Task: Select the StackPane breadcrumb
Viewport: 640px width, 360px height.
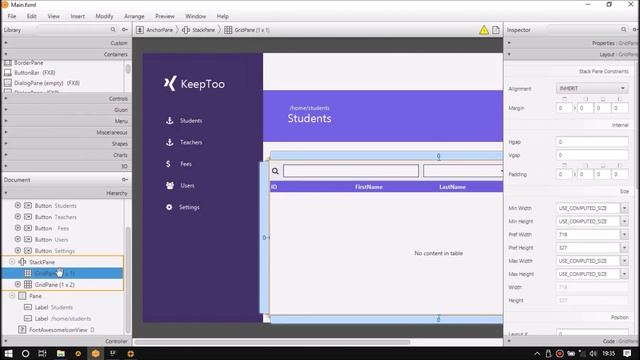Action: click(x=198, y=30)
